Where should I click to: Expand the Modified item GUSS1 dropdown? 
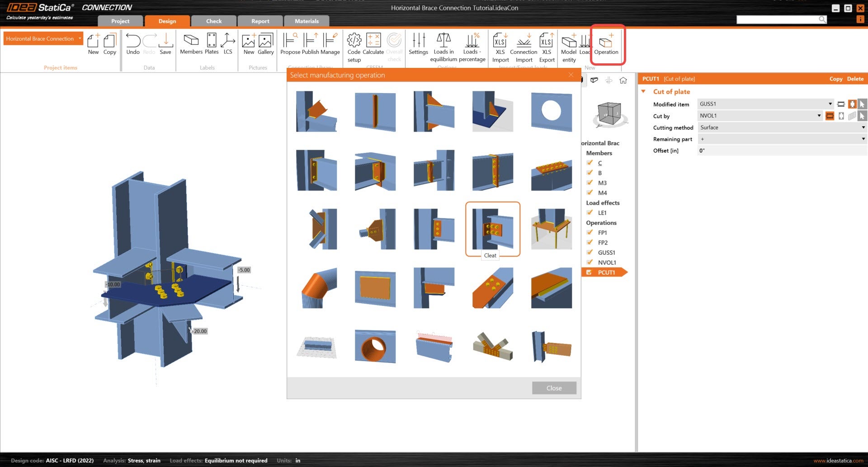[x=830, y=104]
